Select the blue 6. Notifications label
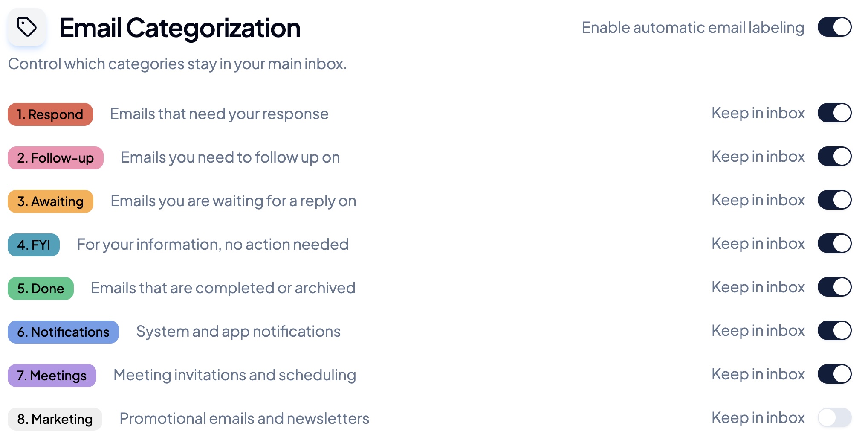868x443 pixels. point(63,332)
